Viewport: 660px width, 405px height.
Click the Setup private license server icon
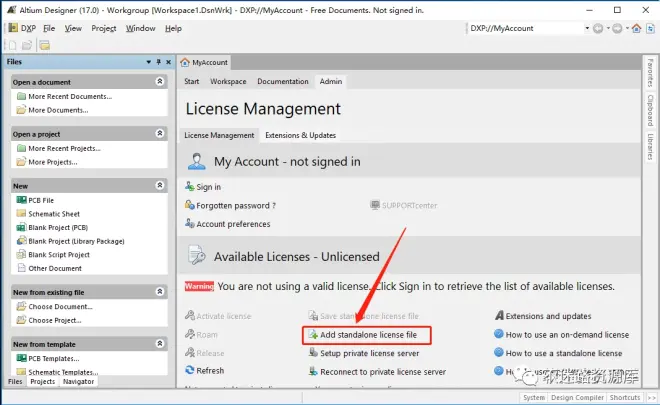(313, 353)
